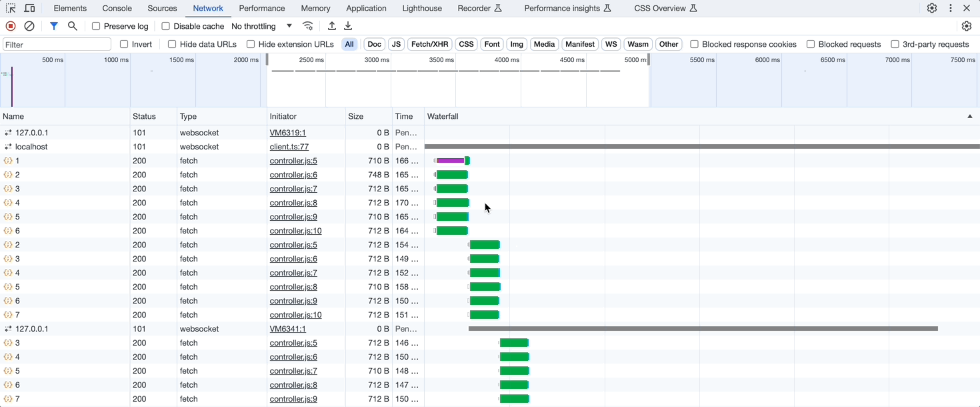Open network conditions wifi icon
This screenshot has width=980, height=407.
click(x=307, y=26)
